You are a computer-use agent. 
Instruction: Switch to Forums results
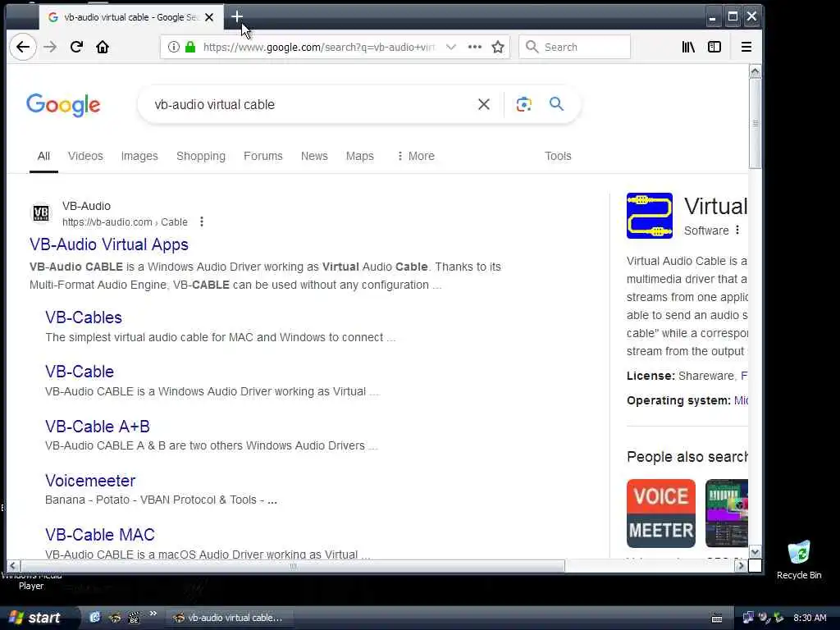click(x=263, y=156)
